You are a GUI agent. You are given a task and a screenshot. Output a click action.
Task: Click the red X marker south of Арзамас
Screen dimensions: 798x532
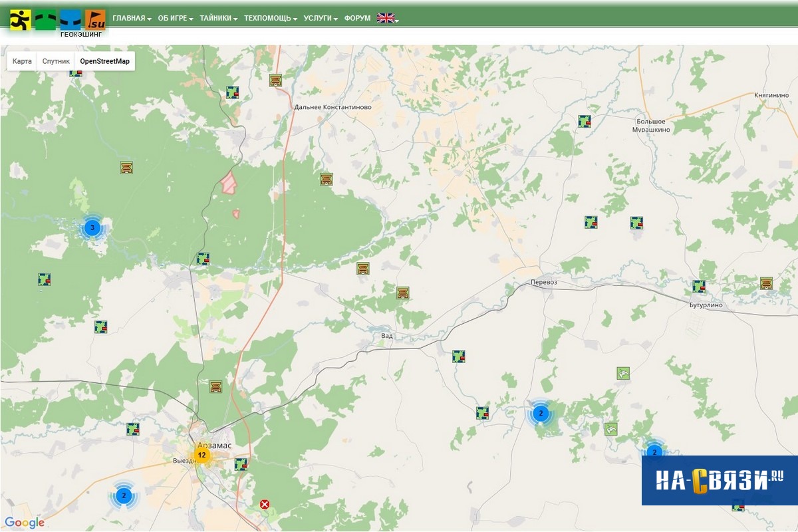click(x=265, y=504)
